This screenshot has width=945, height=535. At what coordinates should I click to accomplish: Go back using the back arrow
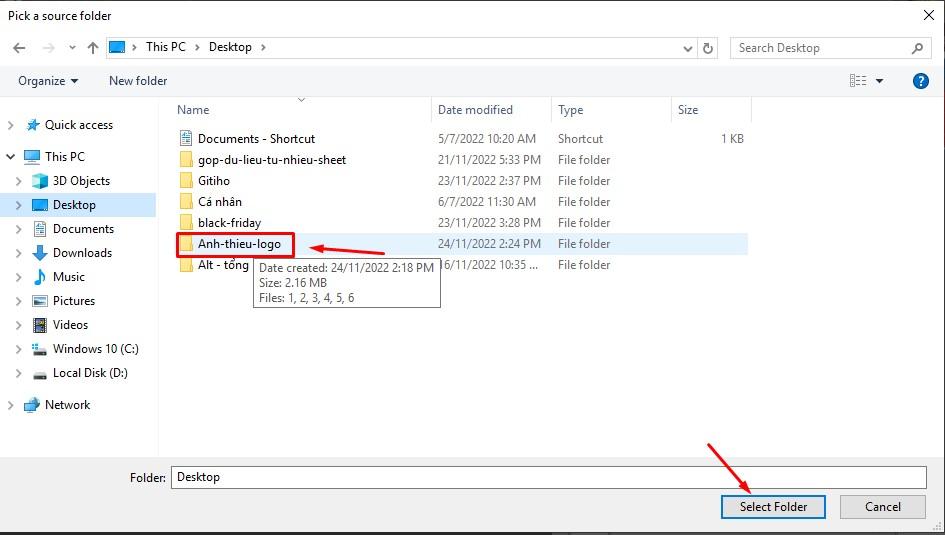(19, 48)
